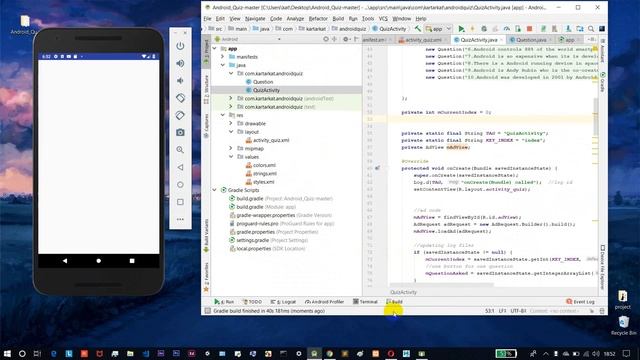
Task: Click the Windows Start button
Action: [7, 353]
